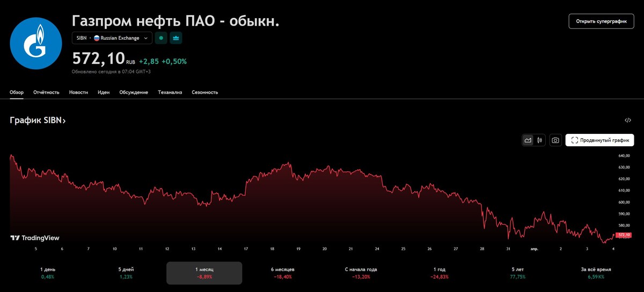Select the Обзор tab

(17, 92)
